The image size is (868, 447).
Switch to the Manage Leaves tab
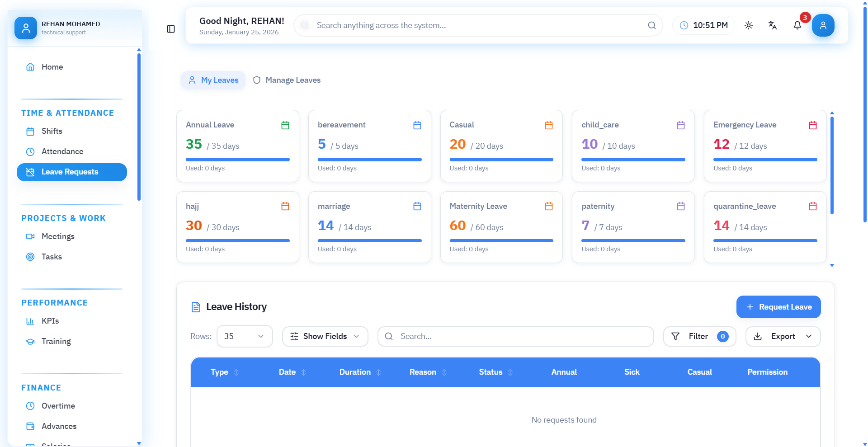tap(287, 80)
